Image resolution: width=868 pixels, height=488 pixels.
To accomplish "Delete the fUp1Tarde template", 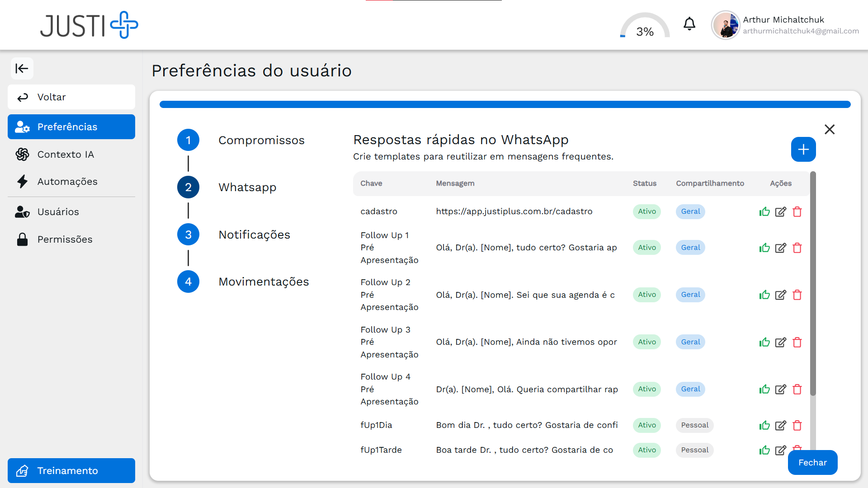I will pyautogui.click(x=797, y=450).
